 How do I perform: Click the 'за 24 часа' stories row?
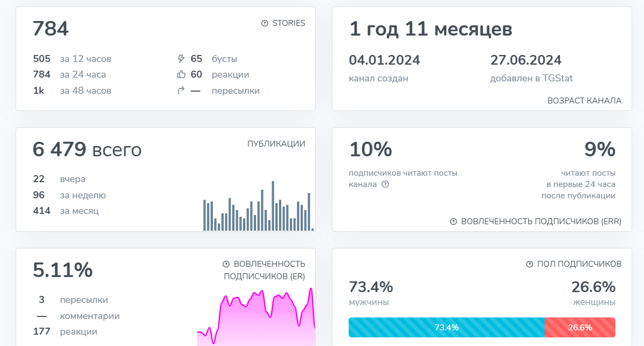[x=83, y=74]
